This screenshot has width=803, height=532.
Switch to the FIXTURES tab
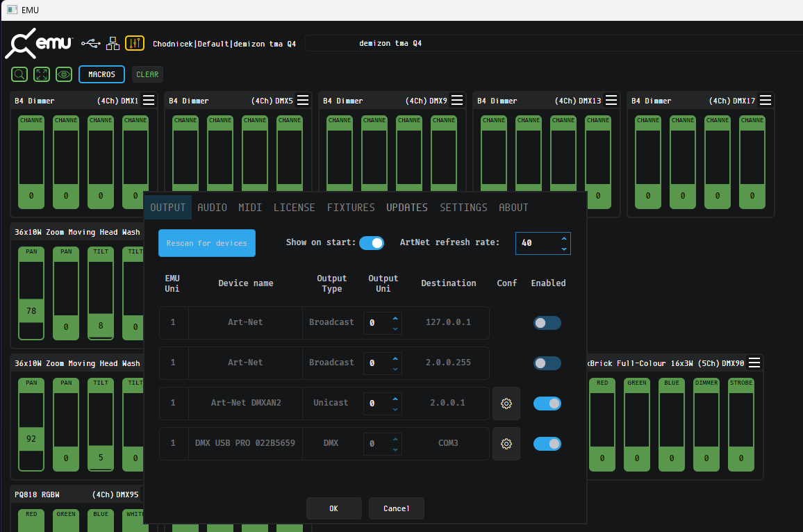pos(351,208)
